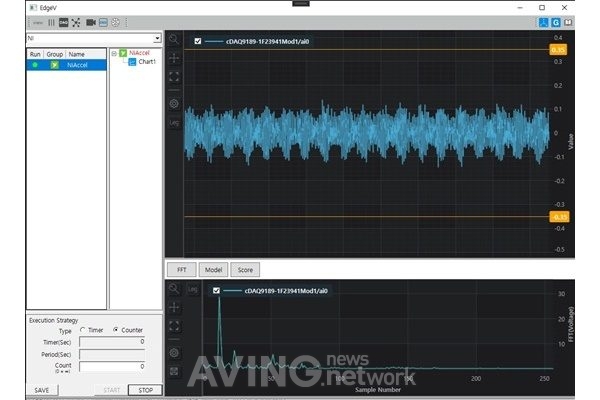600x400 pixels.
Task: Click the upper threshold 0.35 marker
Action: 558,50
